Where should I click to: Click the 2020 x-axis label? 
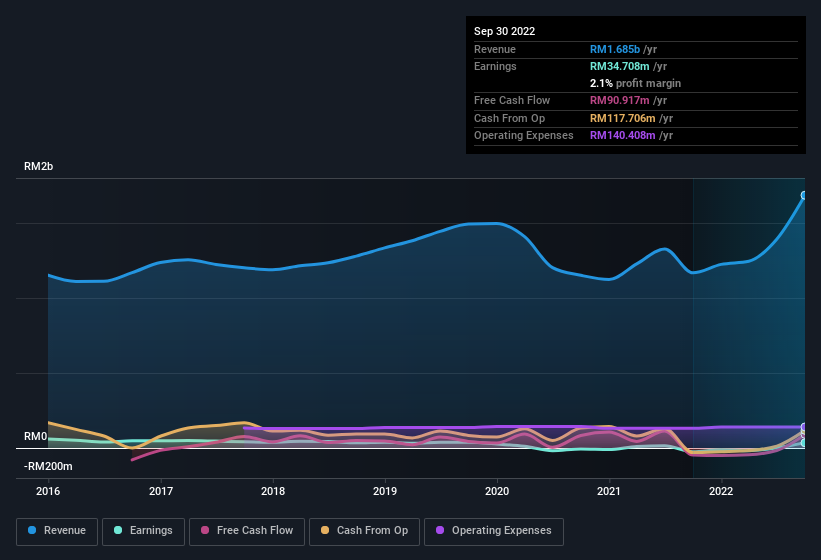click(497, 491)
